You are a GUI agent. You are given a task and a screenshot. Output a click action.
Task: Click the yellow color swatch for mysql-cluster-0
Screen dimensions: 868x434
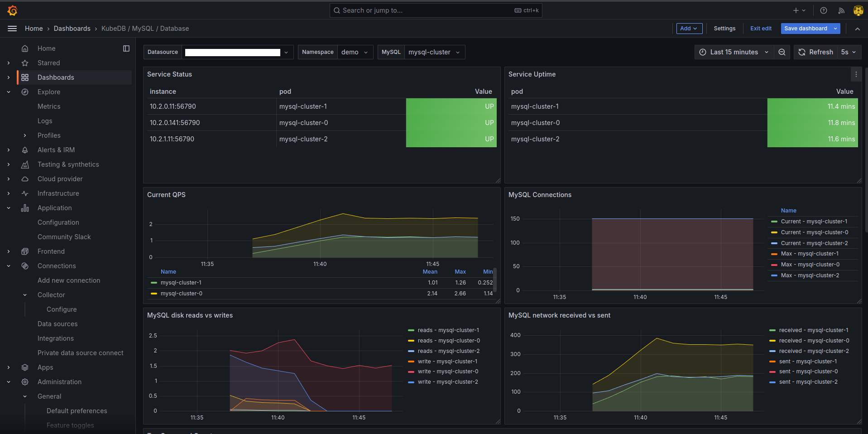click(154, 293)
